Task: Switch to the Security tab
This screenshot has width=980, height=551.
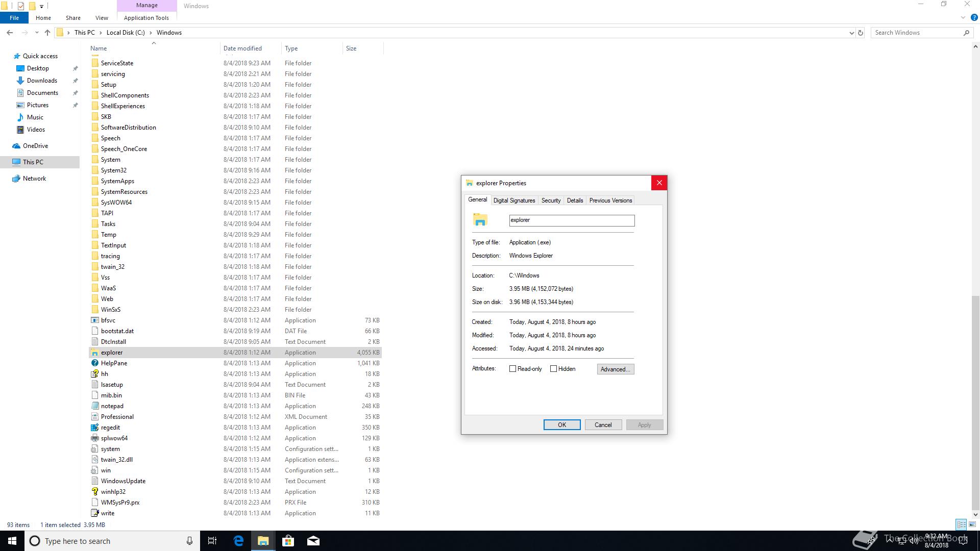Action: point(551,201)
